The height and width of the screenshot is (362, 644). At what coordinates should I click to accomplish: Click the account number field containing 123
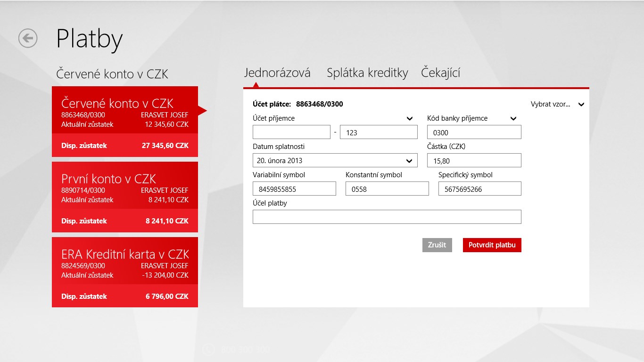click(379, 132)
